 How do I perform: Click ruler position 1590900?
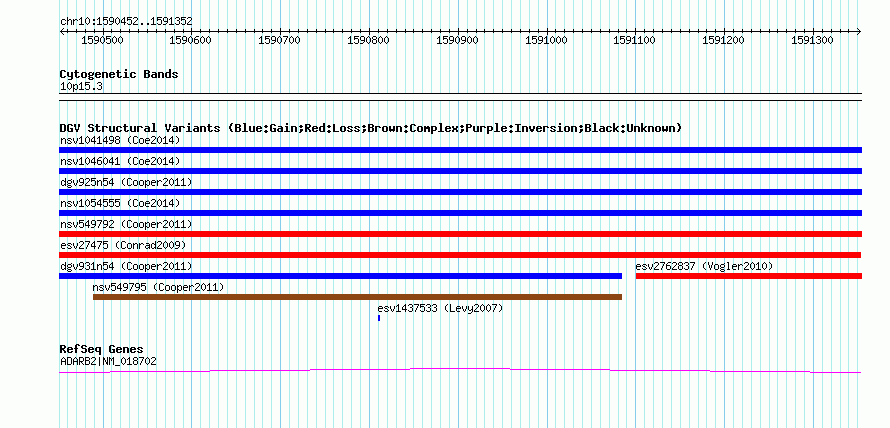(x=458, y=40)
